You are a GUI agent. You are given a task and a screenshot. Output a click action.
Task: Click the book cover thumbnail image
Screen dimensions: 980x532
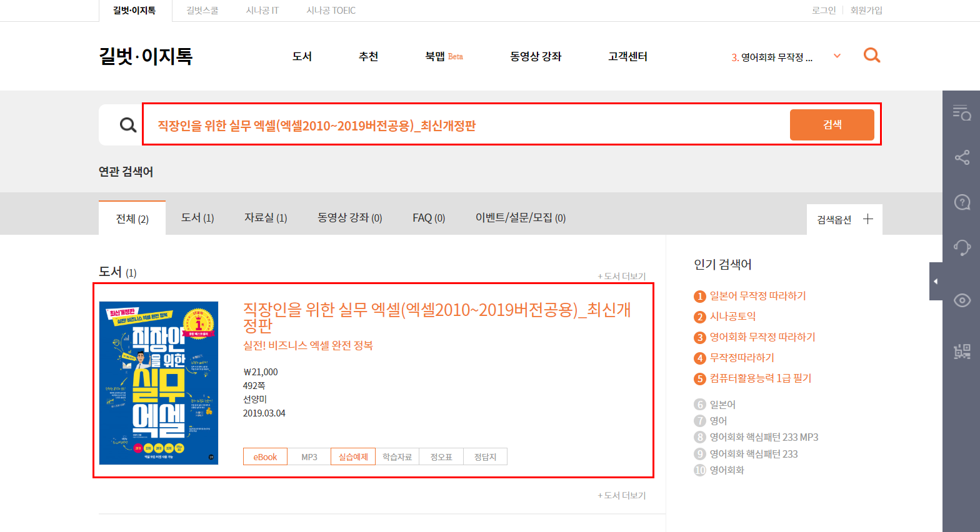[x=159, y=383]
